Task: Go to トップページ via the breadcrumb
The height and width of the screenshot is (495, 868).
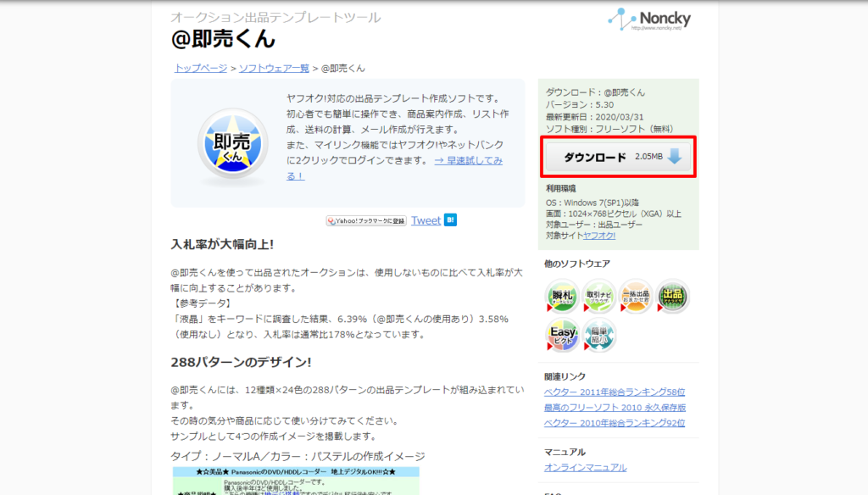Action: point(200,68)
